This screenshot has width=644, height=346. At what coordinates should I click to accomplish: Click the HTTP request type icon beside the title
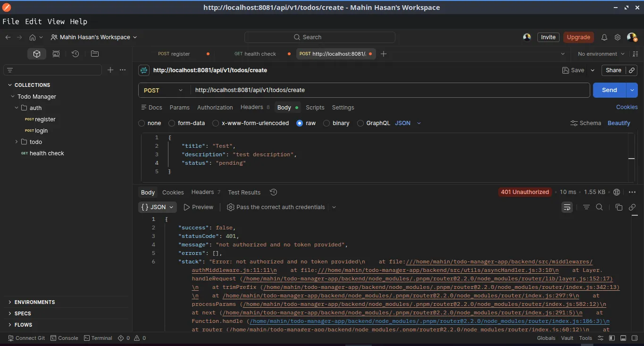[144, 70]
